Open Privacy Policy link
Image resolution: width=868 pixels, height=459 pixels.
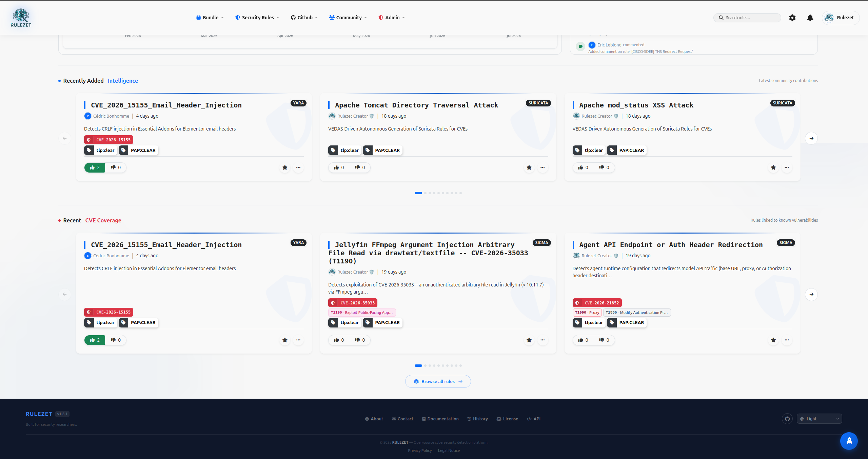(x=420, y=451)
